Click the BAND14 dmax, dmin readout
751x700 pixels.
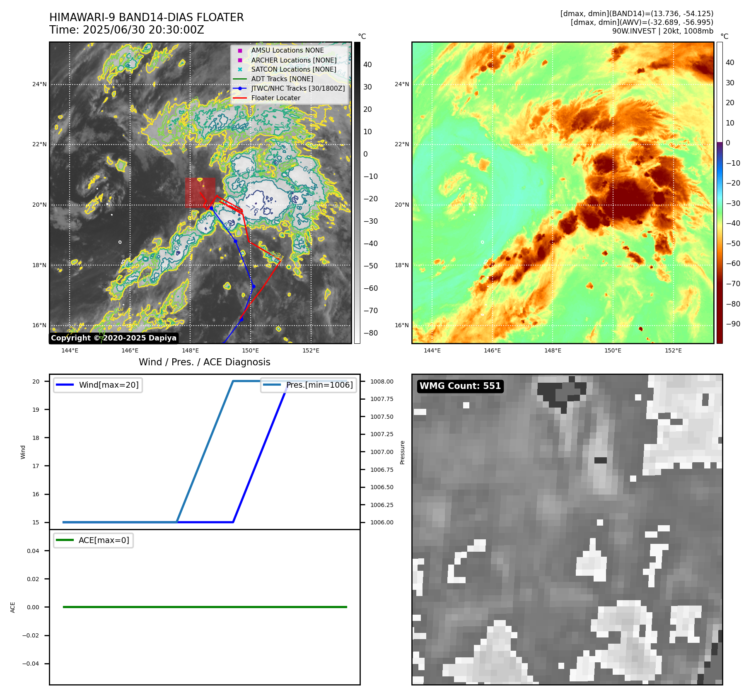pos(637,14)
